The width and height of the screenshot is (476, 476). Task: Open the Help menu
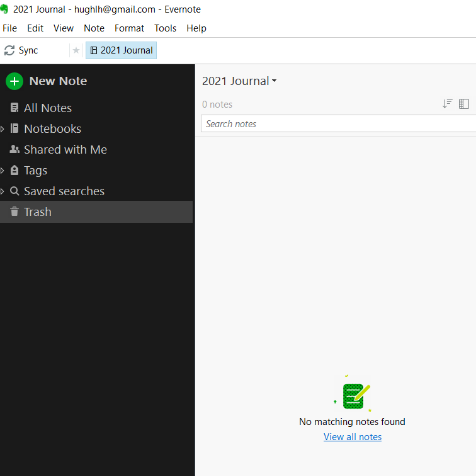[196, 28]
